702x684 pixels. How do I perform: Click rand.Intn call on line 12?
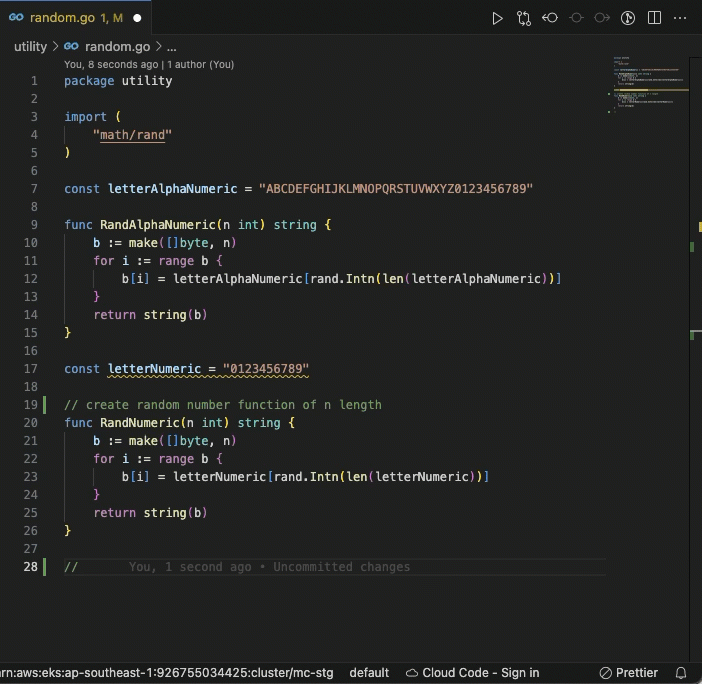point(342,279)
